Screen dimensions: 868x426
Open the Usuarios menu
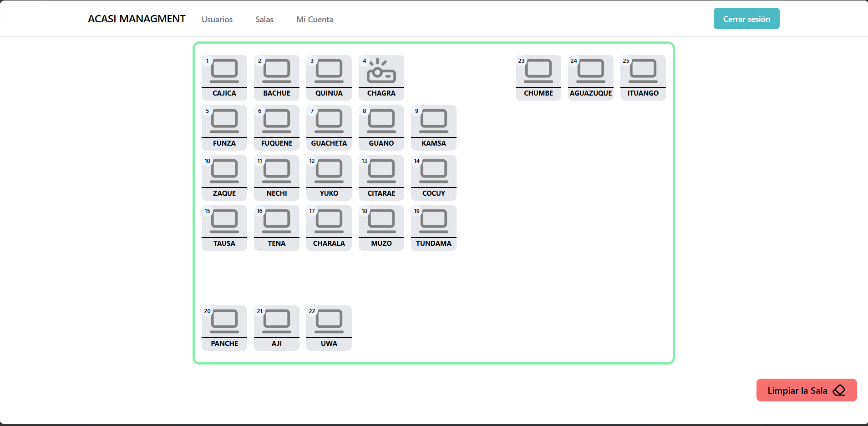click(217, 20)
